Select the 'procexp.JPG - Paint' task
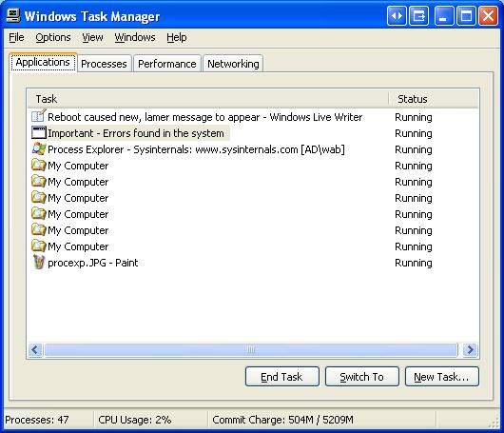Screen dimensions: 504x433 [92, 263]
